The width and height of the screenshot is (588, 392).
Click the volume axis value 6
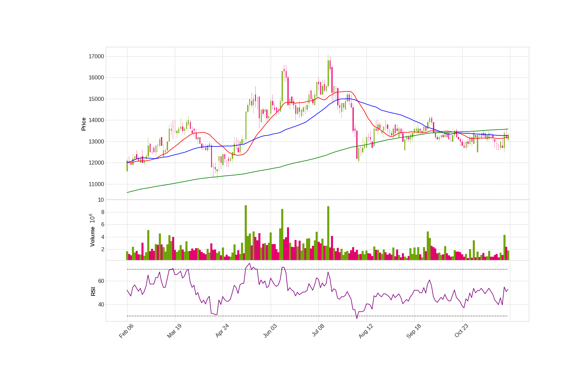tap(103, 225)
